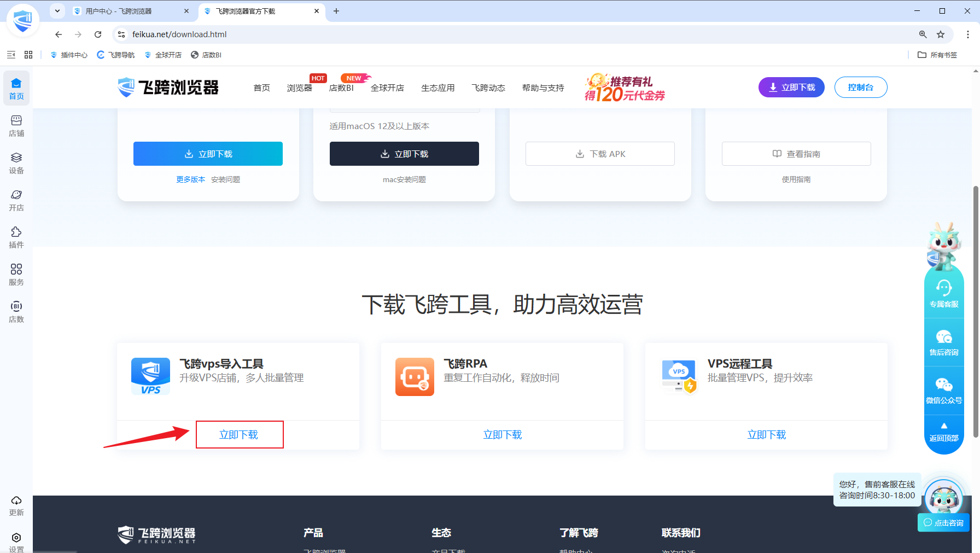Open the 浏览器 navigation menu
Image resolution: width=980 pixels, height=553 pixels.
[300, 88]
